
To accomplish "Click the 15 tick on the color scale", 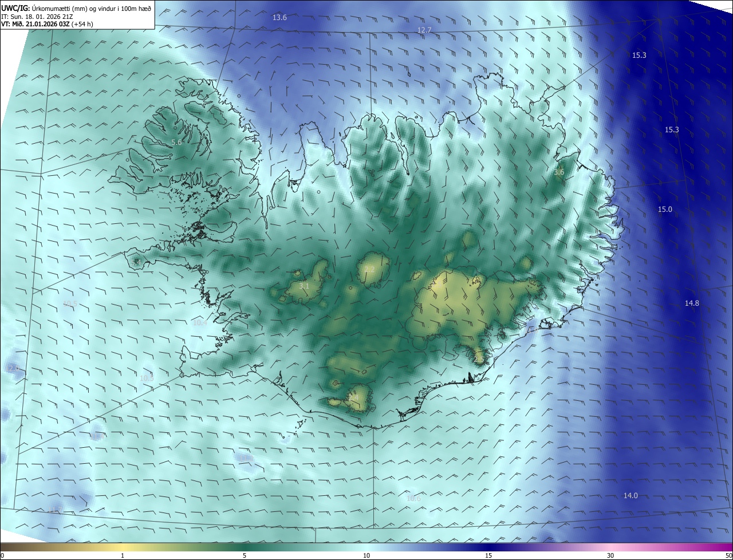I will (488, 556).
